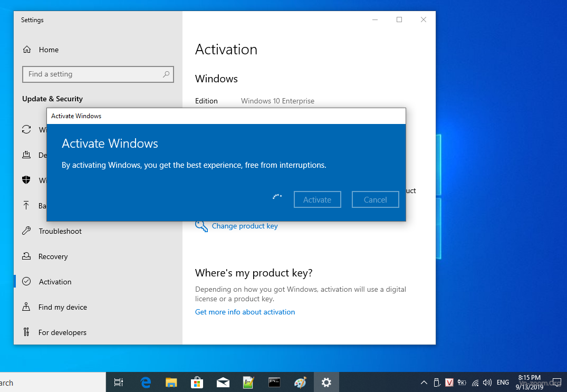
Task: Open the Paint palette app on taskbar
Action: coord(300,382)
